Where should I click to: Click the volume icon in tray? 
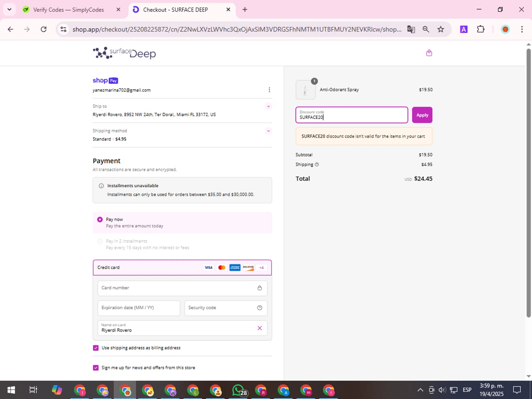pyautogui.click(x=442, y=390)
